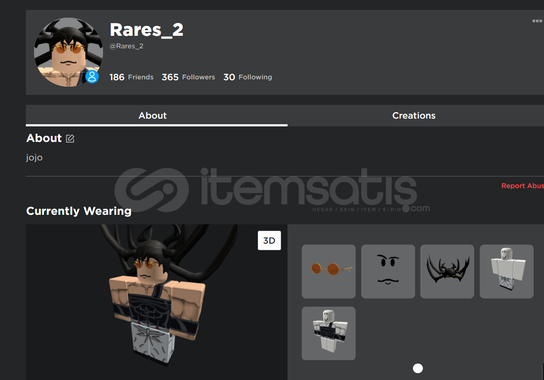Click the Report Abuse link
Image resolution: width=544 pixels, height=380 pixels.
[522, 186]
